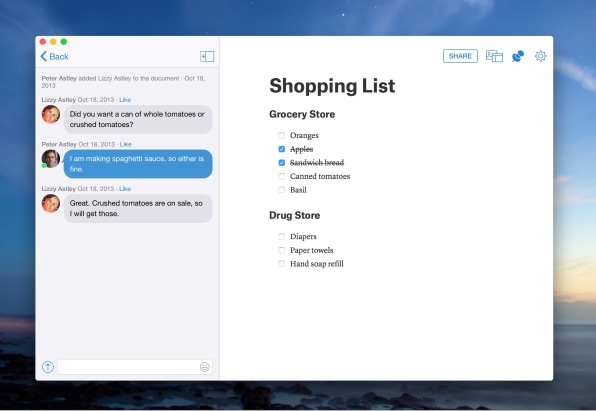Click the upload arrow icon beside message box
The image size is (596, 411).
[48, 367]
